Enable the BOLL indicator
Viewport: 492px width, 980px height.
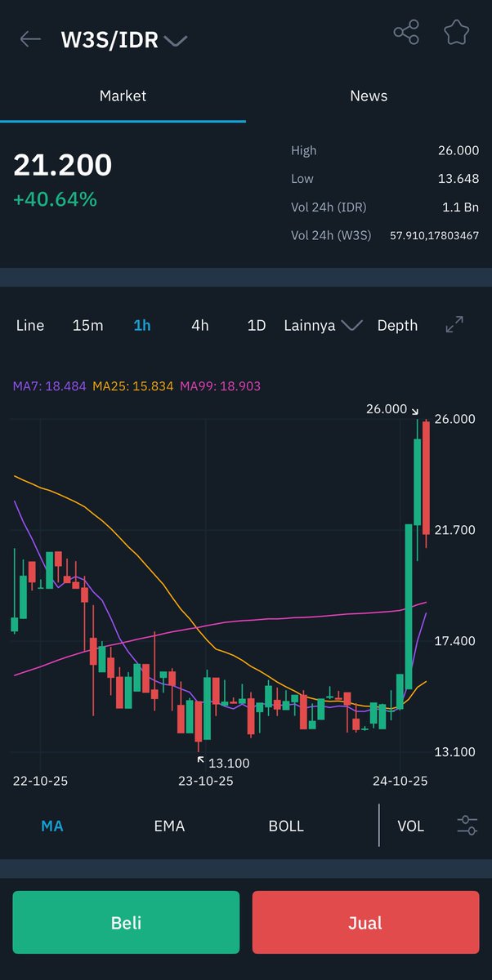pyautogui.click(x=286, y=826)
